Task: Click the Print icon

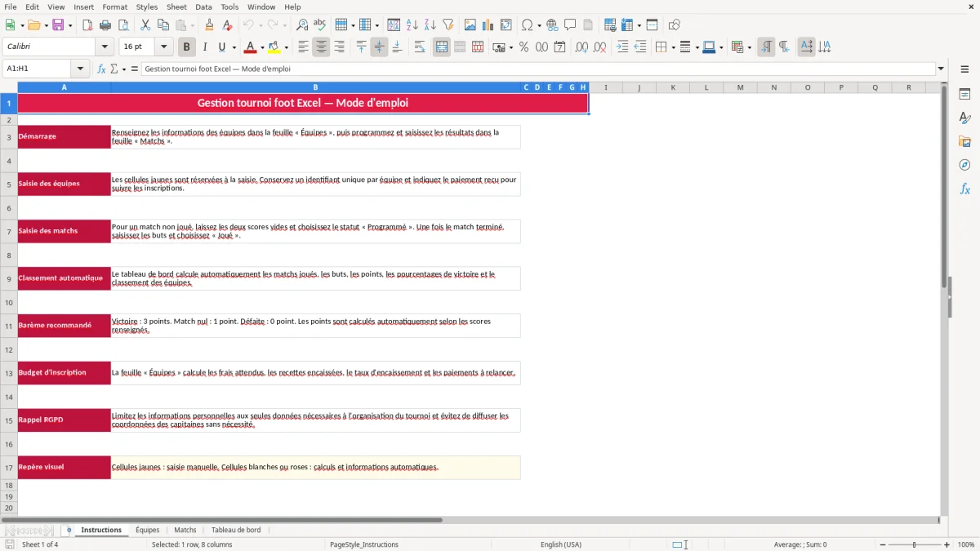Action: point(105,25)
